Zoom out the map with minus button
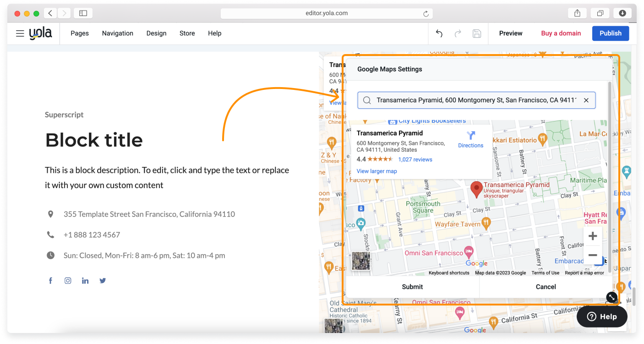The width and height of the screenshot is (644, 344). click(x=592, y=255)
